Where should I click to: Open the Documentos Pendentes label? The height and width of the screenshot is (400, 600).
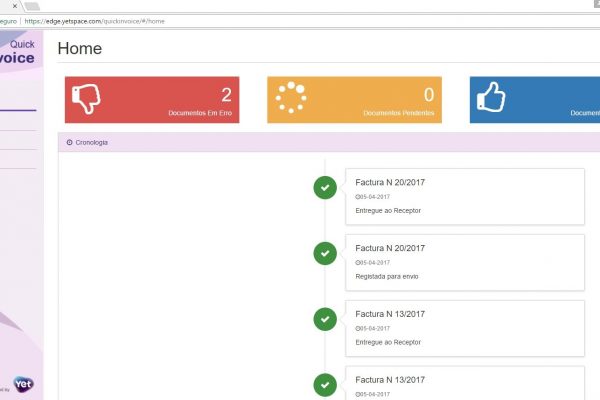click(399, 113)
